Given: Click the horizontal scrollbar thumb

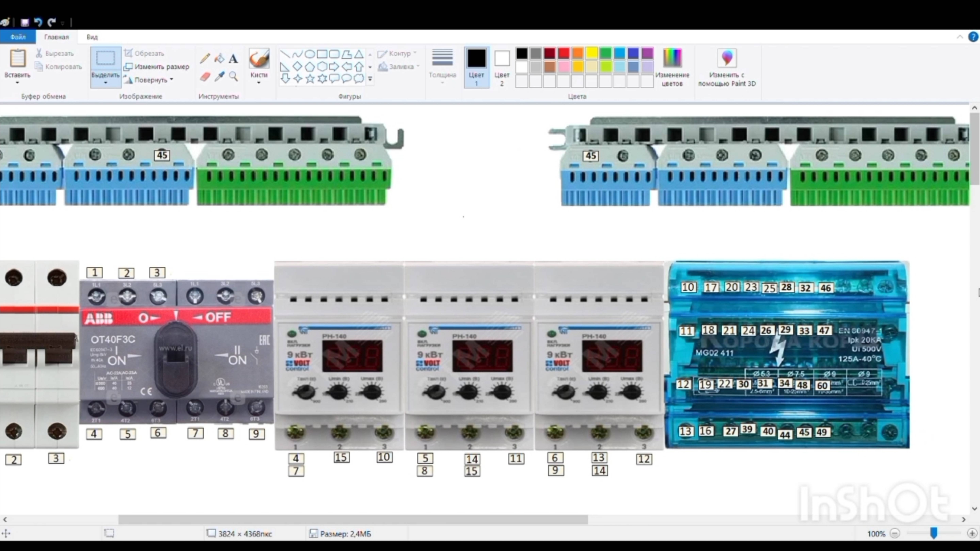Looking at the screenshot, I should tap(353, 519).
